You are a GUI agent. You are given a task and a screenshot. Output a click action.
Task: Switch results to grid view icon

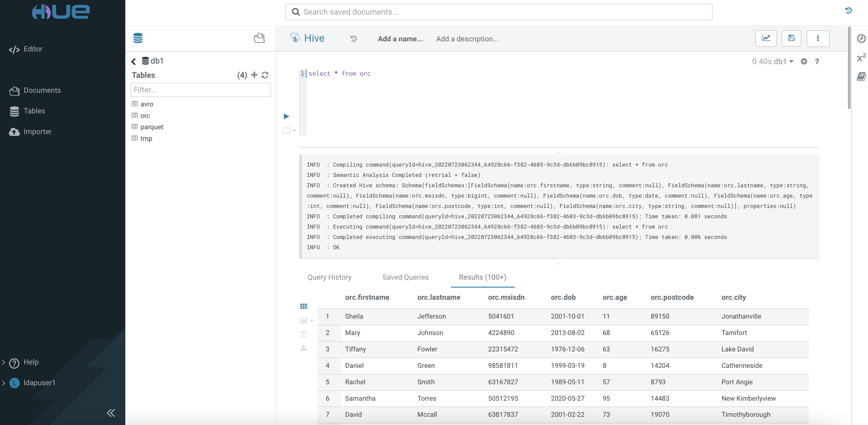click(303, 306)
